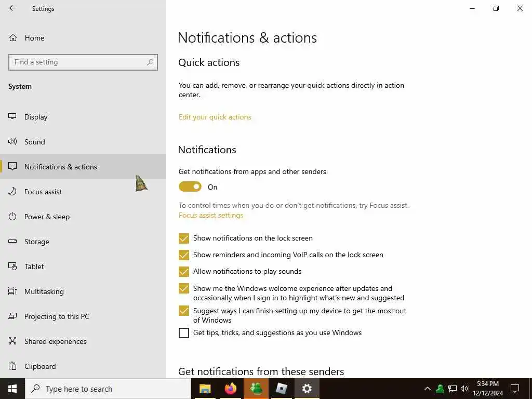This screenshot has height=399, width=532.
Task: Open the taskbar clock showing 5:34 PM
Action: pyautogui.click(x=487, y=389)
